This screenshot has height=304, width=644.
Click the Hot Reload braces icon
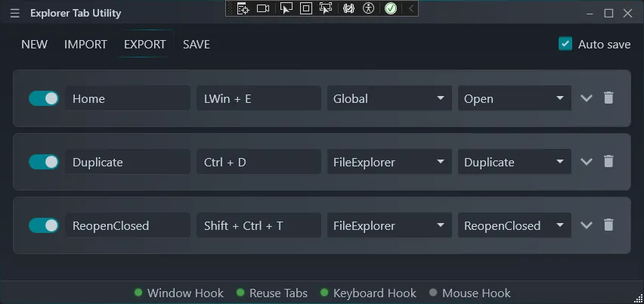pyautogui.click(x=348, y=8)
